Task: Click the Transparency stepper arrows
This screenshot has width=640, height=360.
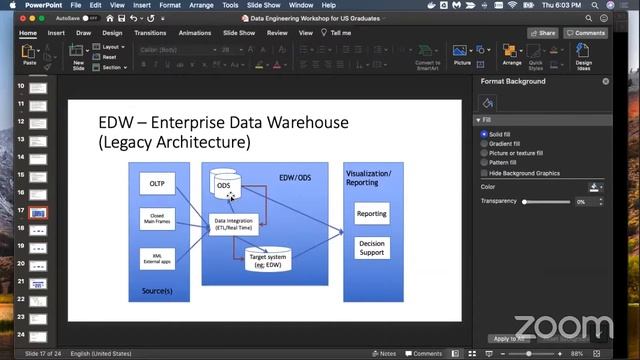Action: pos(600,202)
